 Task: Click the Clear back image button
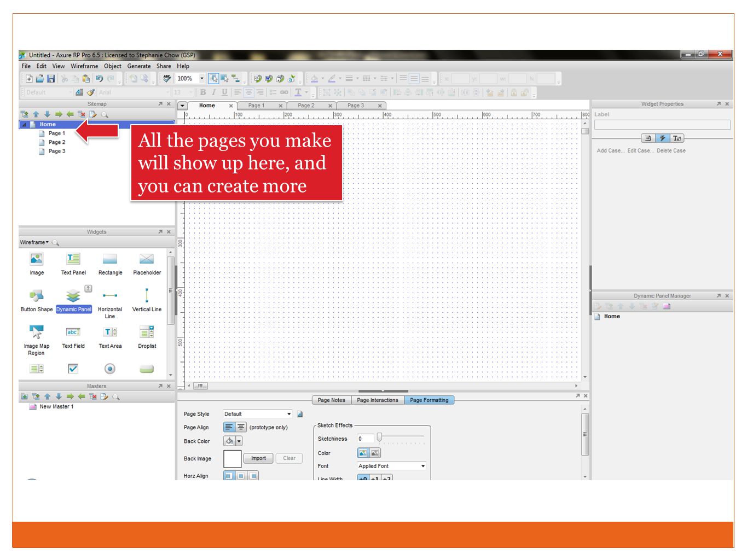tap(289, 458)
